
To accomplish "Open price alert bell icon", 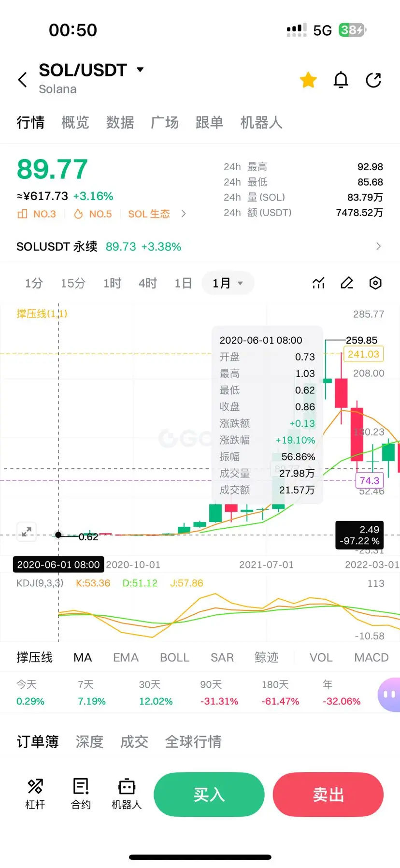I will 341,80.
